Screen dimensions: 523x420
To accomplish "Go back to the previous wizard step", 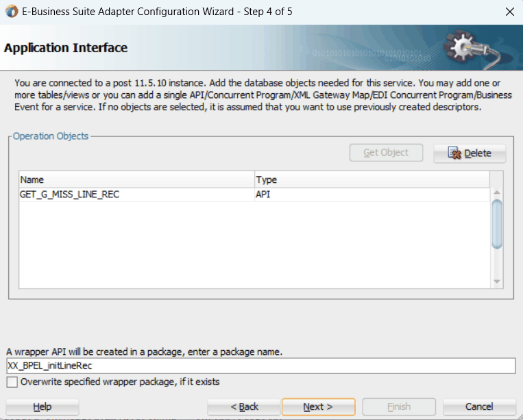I will (244, 407).
